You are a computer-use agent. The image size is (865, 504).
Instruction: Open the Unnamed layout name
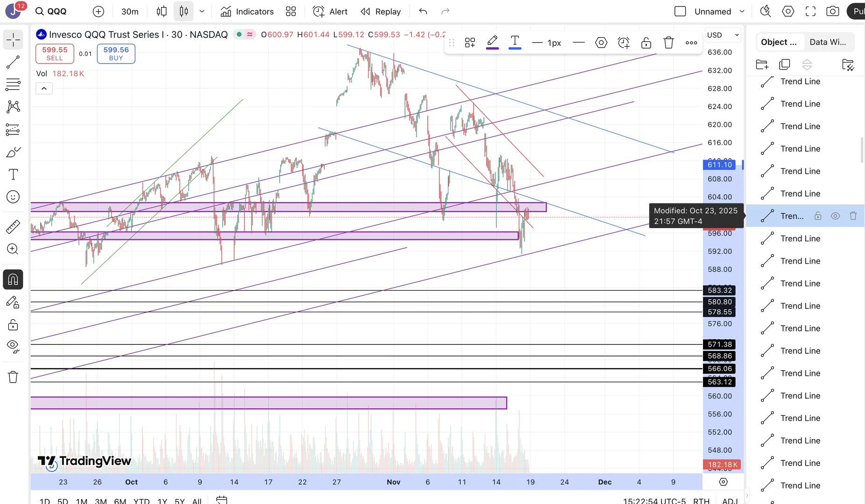click(x=713, y=12)
